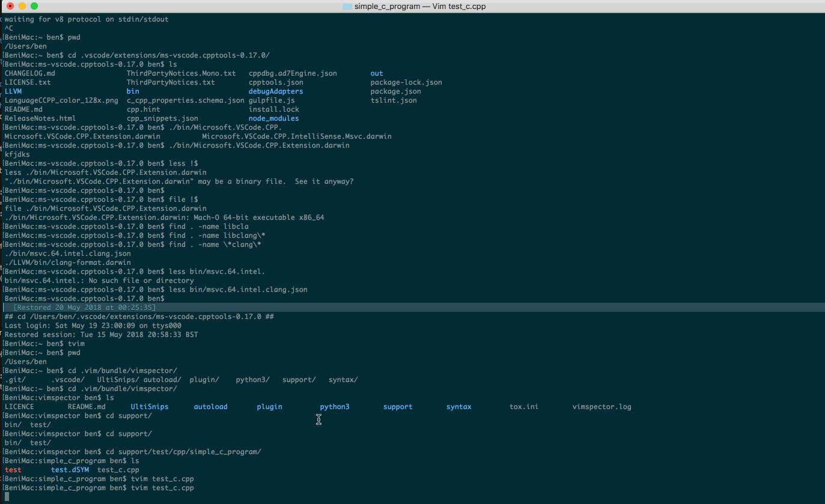Select the blue 'test.dSYM' entry
This screenshot has height=504, width=825.
pos(70,470)
